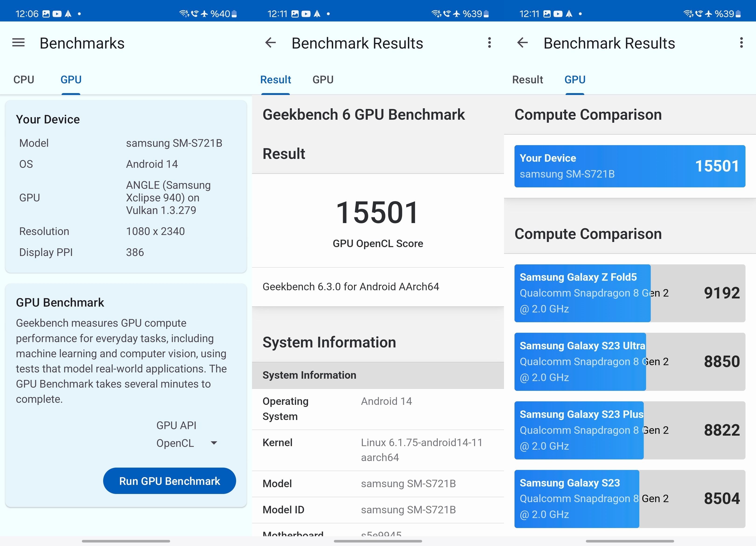
Task: Click the 15501 GPU OpenCL Score
Action: (378, 213)
